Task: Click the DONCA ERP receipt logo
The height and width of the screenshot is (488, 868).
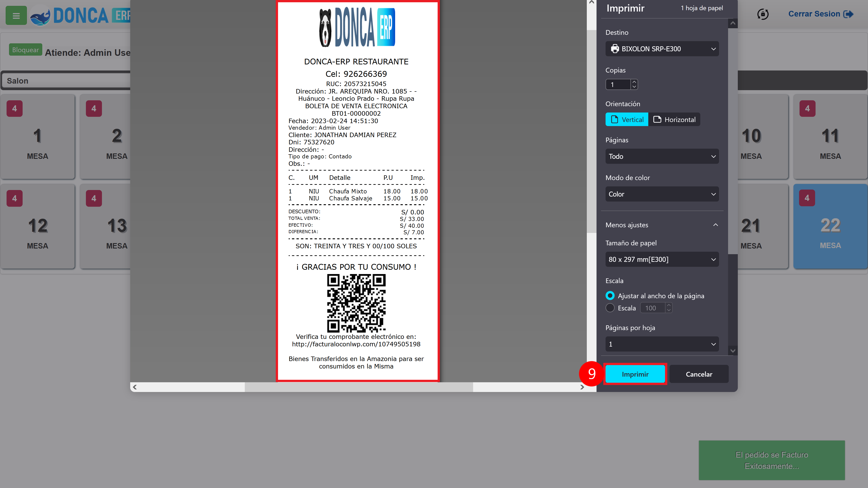Action: (x=357, y=27)
